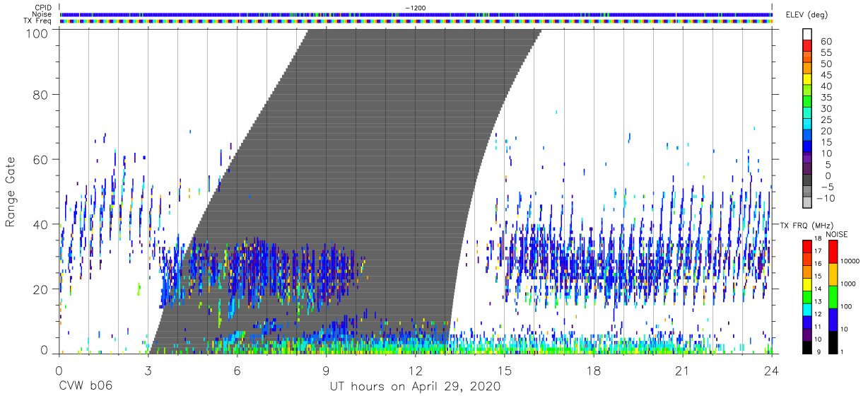Screen dimensions: 868x401
Task: Pick the dark gray segment of elevation bar
Action: (x=808, y=181)
